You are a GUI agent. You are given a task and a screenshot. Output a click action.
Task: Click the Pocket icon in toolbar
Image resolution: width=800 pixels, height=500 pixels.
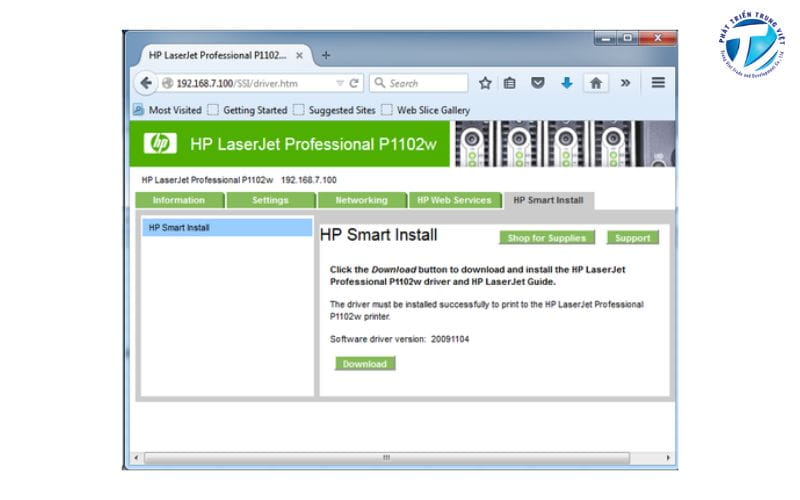coord(538,83)
